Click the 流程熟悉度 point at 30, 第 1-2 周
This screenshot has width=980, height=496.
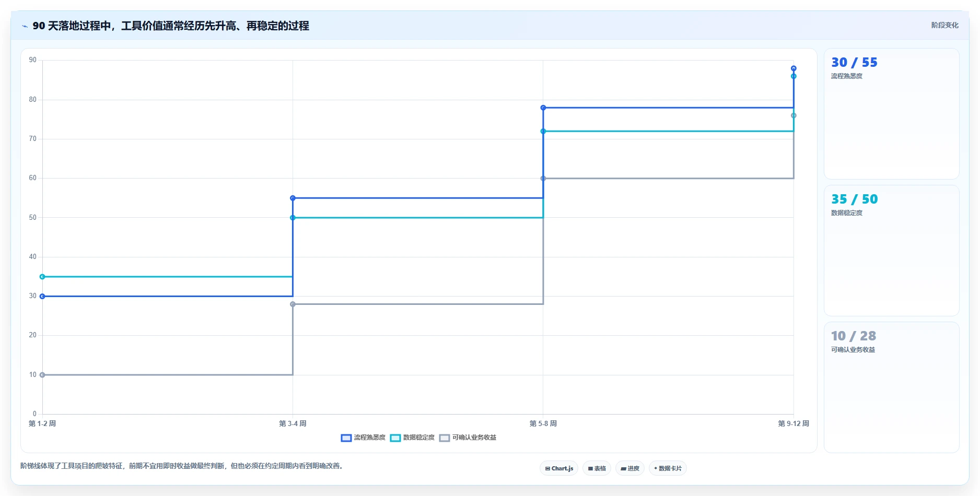tap(42, 296)
